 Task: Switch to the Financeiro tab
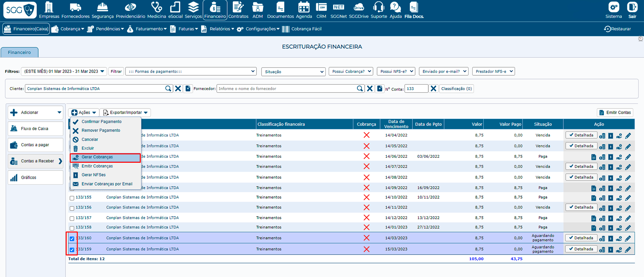19,52
